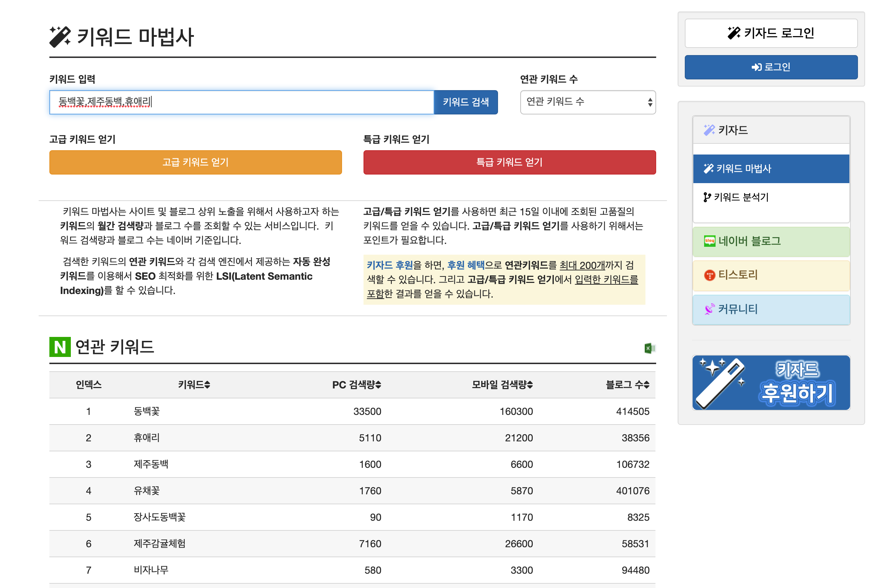883x588 pixels.
Task: Click the 키자드 후원하기 banner image
Action: [x=771, y=383]
